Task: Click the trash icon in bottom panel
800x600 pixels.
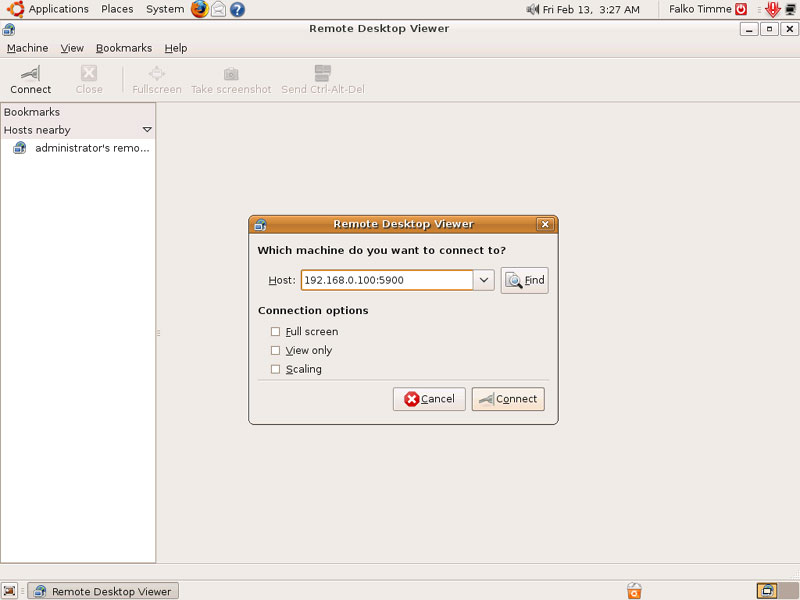Action: pos(634,591)
